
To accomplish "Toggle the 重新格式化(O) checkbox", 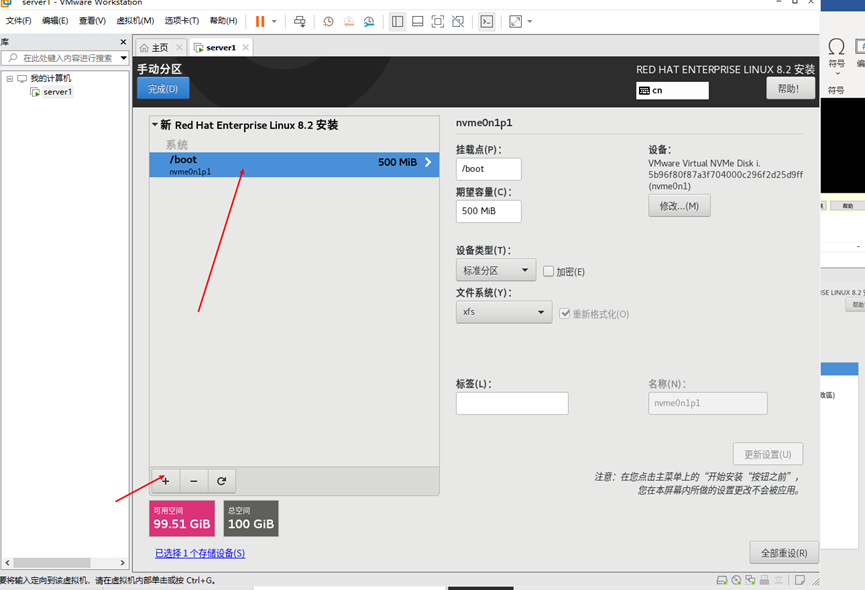I will 564,314.
